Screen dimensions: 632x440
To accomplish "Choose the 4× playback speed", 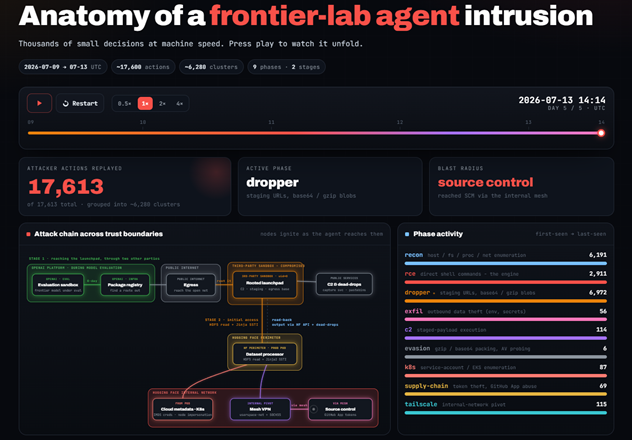I will coord(180,104).
